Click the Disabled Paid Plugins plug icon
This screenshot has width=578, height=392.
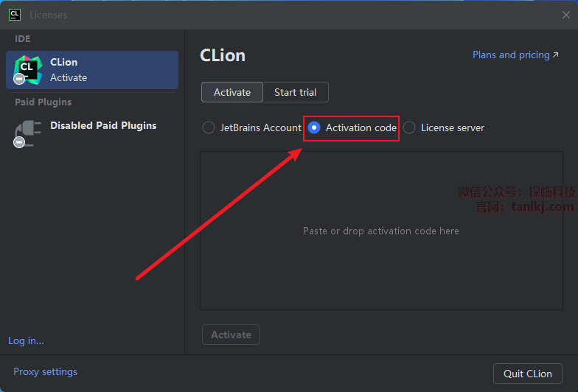coord(27,134)
